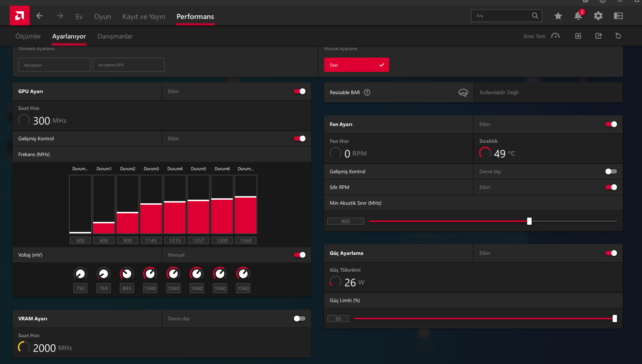Viewport: 642px width, 364px height.
Task: Click the Ara search field
Action: [x=501, y=16]
